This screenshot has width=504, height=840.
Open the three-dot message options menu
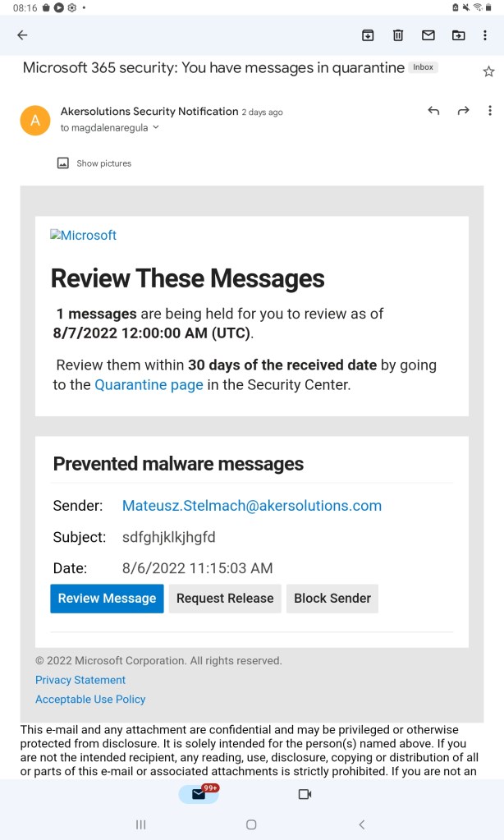click(x=491, y=111)
